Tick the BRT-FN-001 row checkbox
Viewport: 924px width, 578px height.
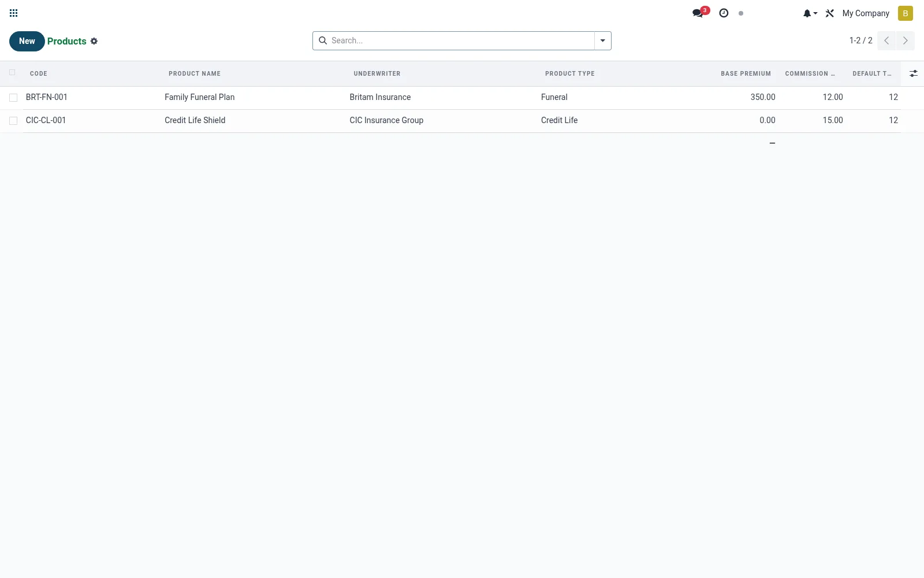point(13,98)
